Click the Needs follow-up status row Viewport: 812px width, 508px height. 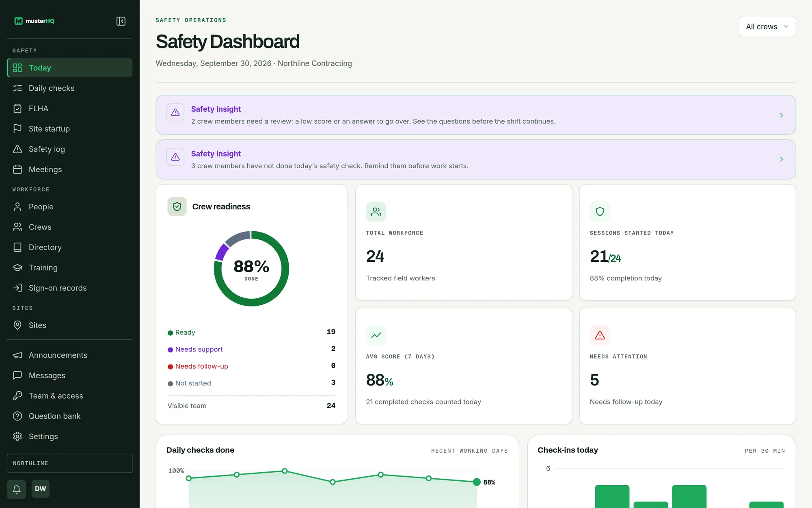click(x=251, y=367)
